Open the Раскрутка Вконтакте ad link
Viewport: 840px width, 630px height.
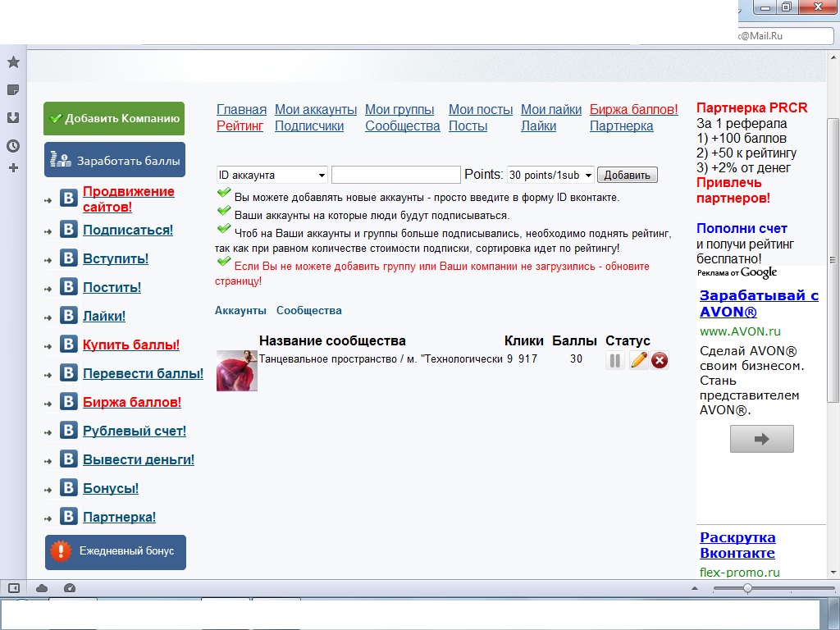click(x=737, y=545)
